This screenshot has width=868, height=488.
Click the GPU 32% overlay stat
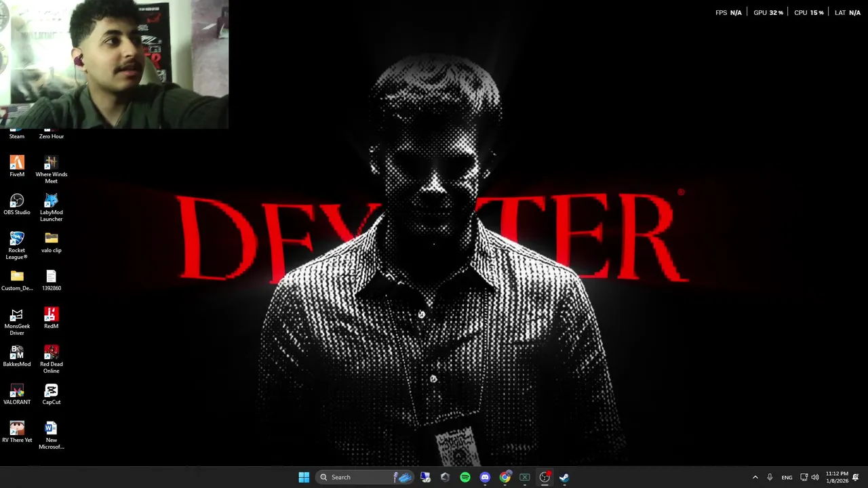click(768, 12)
